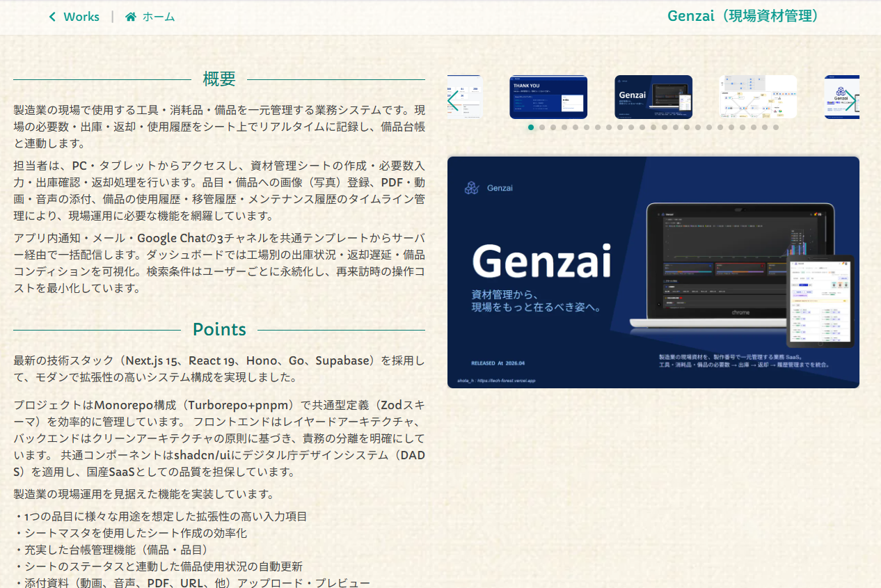Go back via the Works link
The width and height of the screenshot is (881, 588).
click(74, 17)
